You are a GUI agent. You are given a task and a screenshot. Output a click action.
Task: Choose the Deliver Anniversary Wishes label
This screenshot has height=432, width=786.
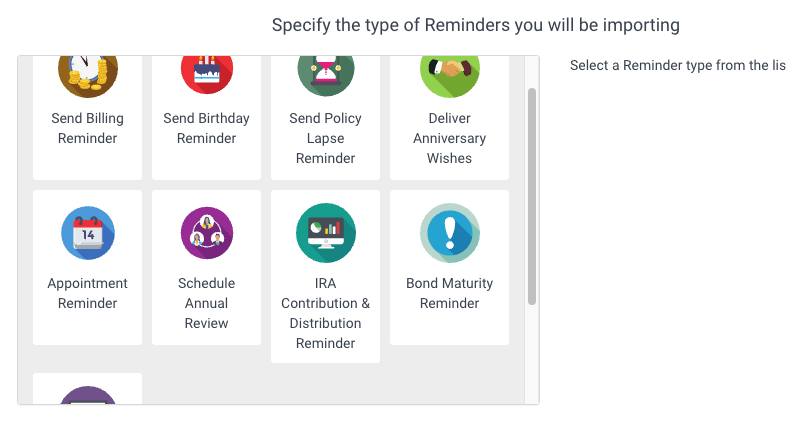pos(450,138)
